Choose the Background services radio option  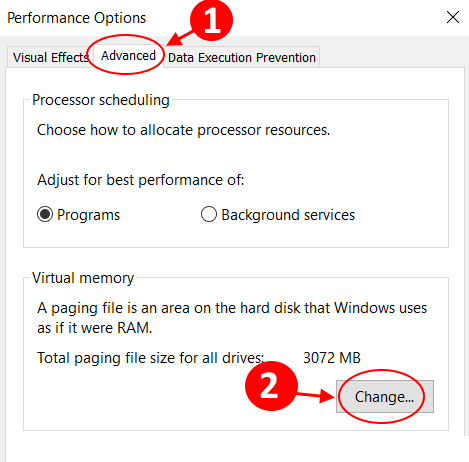coord(209,214)
